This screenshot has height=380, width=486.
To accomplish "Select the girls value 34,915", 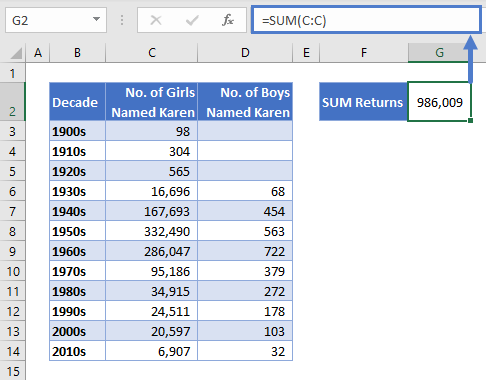I will pos(152,291).
